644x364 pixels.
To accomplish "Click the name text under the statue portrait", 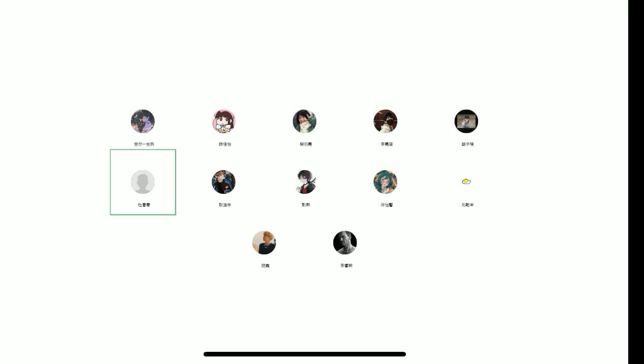I will tap(346, 266).
